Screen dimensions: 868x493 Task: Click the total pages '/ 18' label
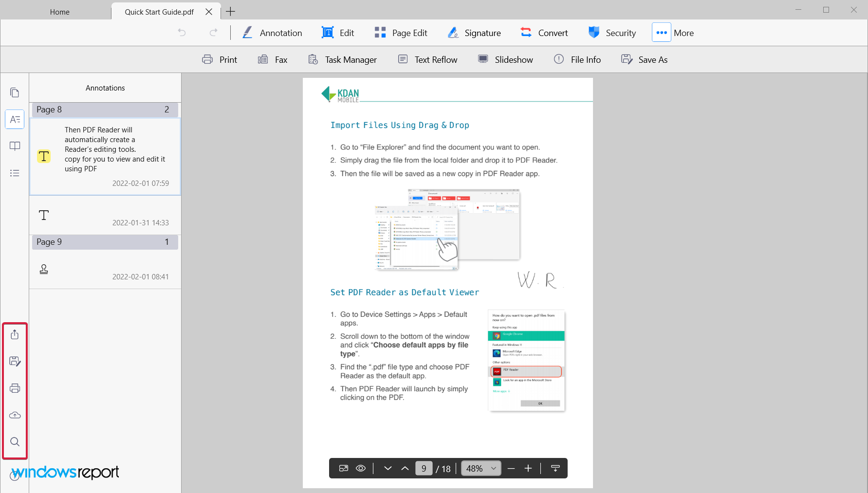443,469
